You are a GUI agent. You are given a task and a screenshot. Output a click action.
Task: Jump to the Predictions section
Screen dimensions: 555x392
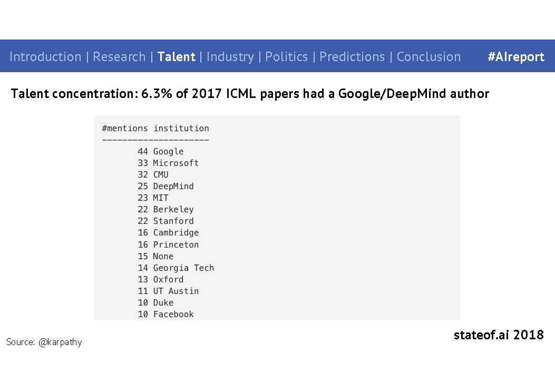click(x=352, y=56)
